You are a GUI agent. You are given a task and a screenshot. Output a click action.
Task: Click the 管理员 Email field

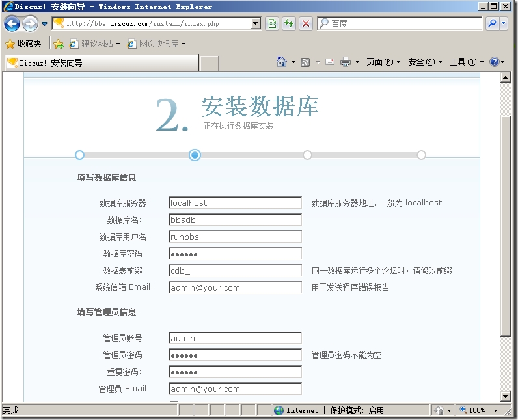coord(235,389)
